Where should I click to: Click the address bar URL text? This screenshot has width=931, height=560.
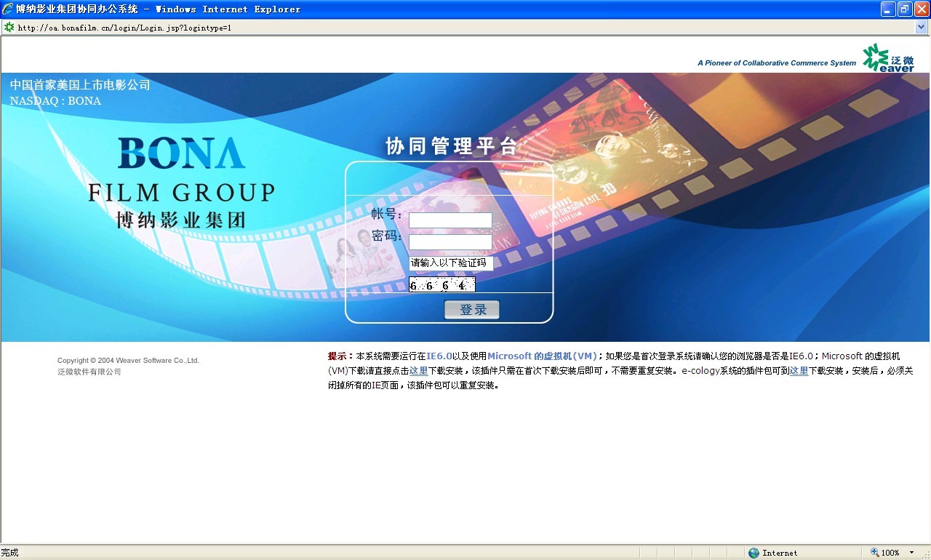pyautogui.click(x=124, y=28)
